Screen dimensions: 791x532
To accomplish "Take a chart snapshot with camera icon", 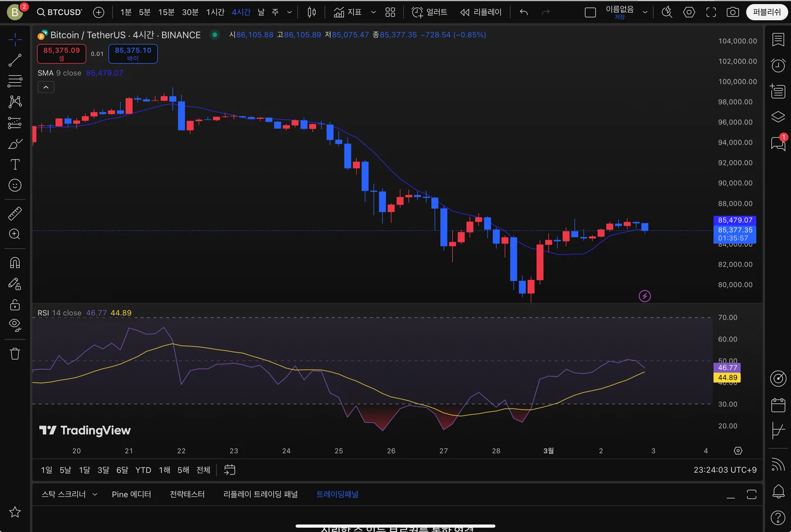I will click(733, 12).
